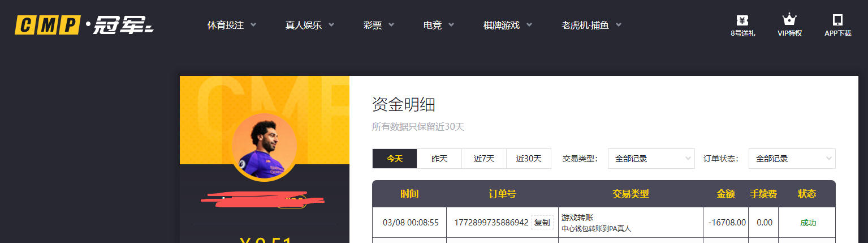The image size is (868, 243).
Task: Expand the 体育投注 menu chevron
Action: (253, 25)
